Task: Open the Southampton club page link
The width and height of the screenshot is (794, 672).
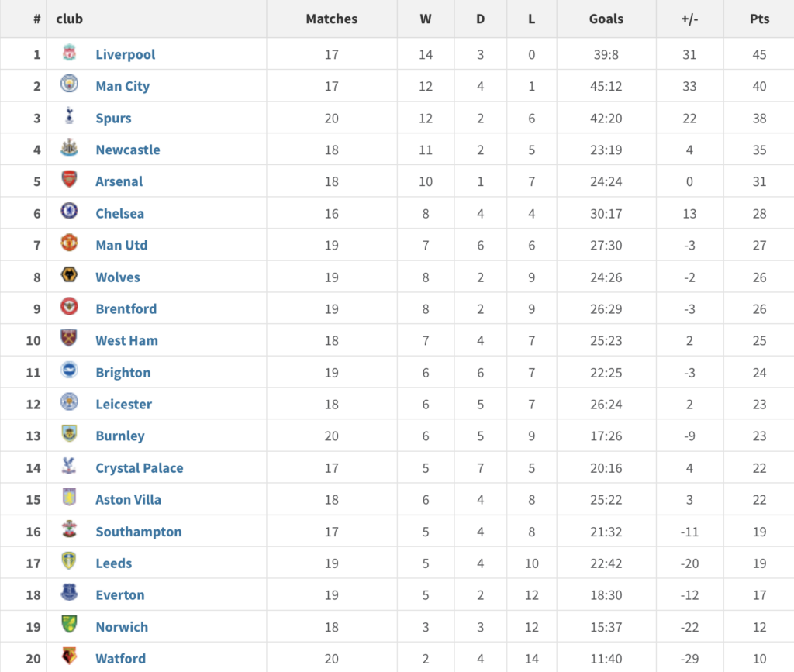Action: (139, 532)
